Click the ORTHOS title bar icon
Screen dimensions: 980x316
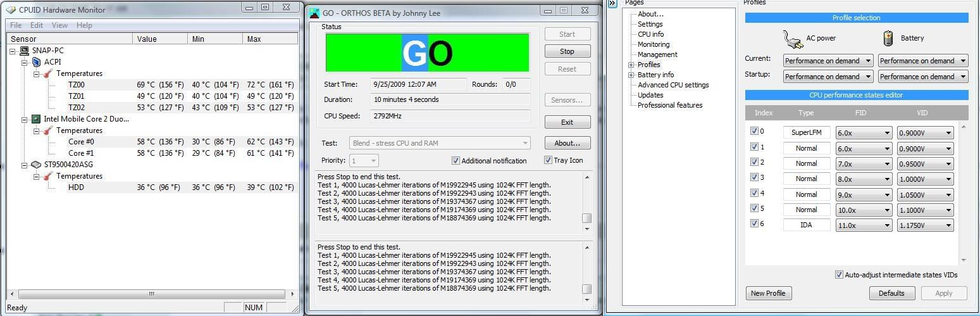pos(314,13)
